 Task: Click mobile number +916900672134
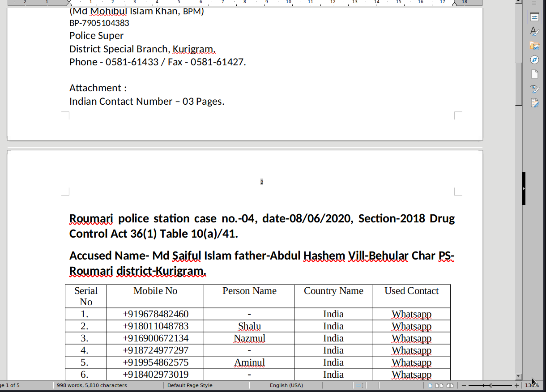tap(155, 338)
